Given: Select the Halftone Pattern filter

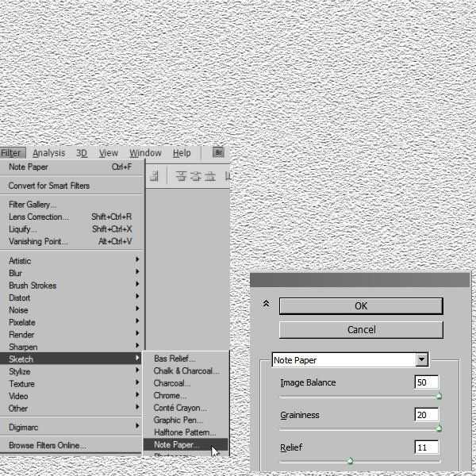Looking at the screenshot, I should (186, 432).
